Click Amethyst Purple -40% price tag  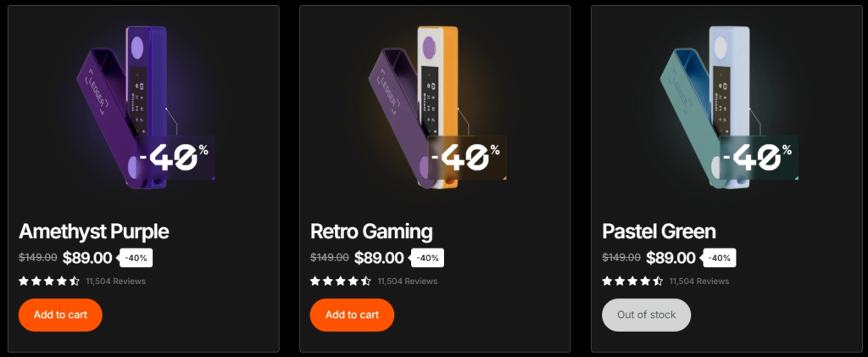pos(136,258)
